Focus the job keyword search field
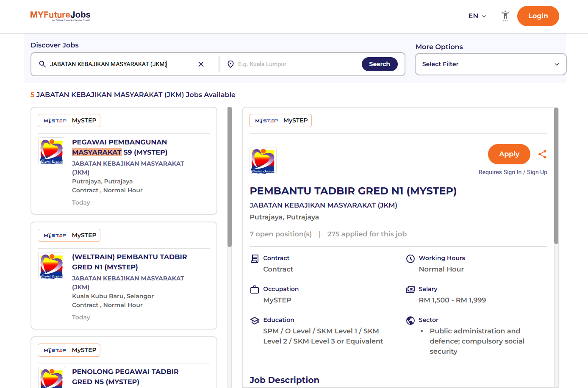 [x=121, y=64]
